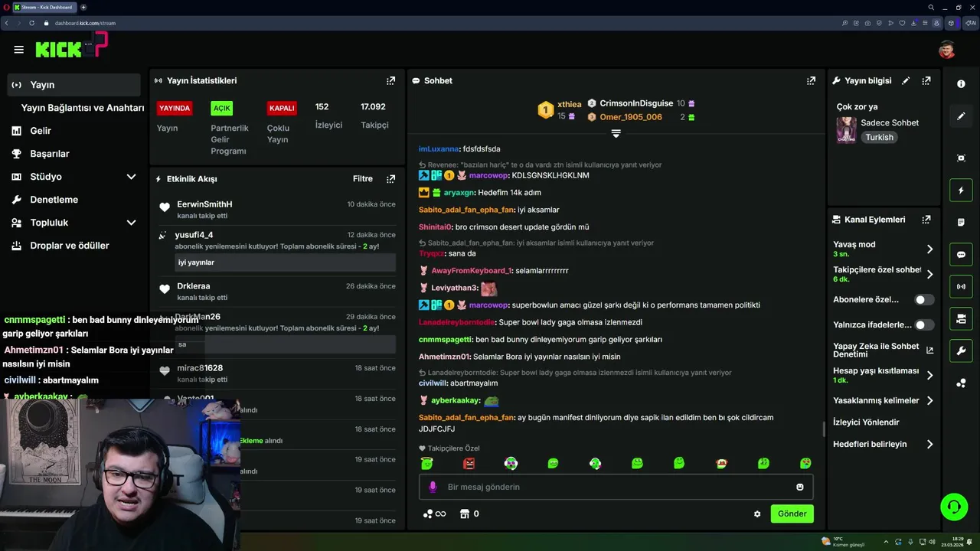Image resolution: width=980 pixels, height=551 pixels.
Task: Open Denetleme in the sidebar
Action: (74, 200)
